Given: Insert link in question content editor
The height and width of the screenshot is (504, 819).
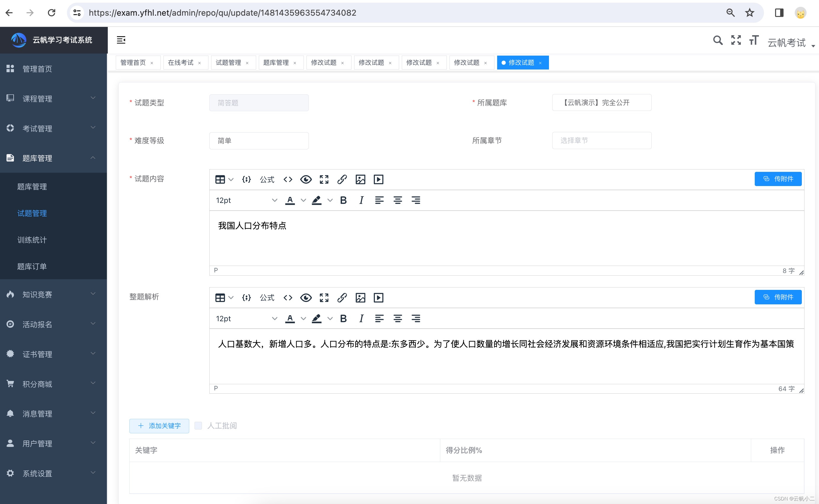Looking at the screenshot, I should [x=342, y=180].
